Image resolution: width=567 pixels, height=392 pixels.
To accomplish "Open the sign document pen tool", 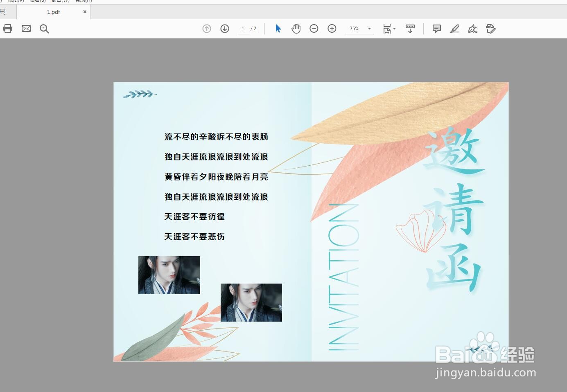I will click(x=473, y=29).
